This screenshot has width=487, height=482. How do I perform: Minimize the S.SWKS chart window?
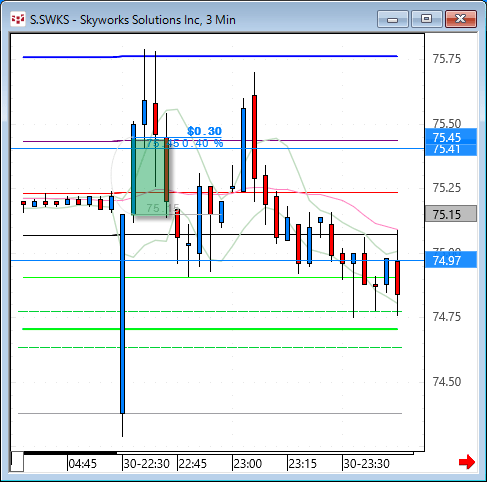393,19
